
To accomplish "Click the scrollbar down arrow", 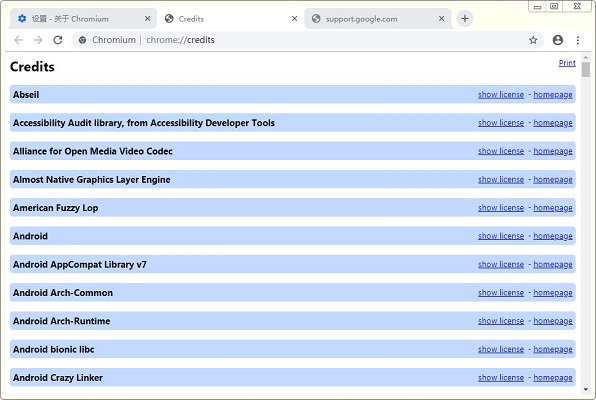I will tap(586, 389).
